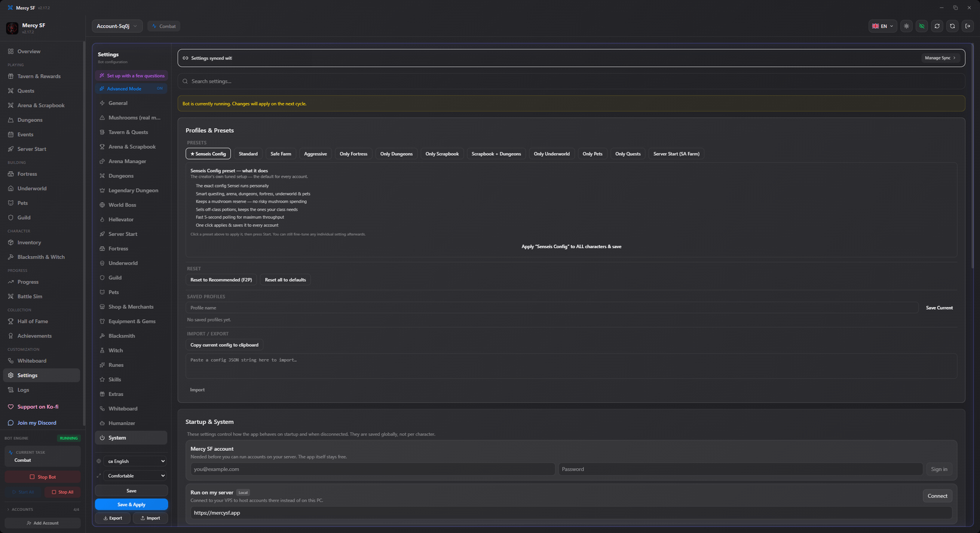Click the Achievements medal icon
980x533 pixels.
[x=10, y=336]
